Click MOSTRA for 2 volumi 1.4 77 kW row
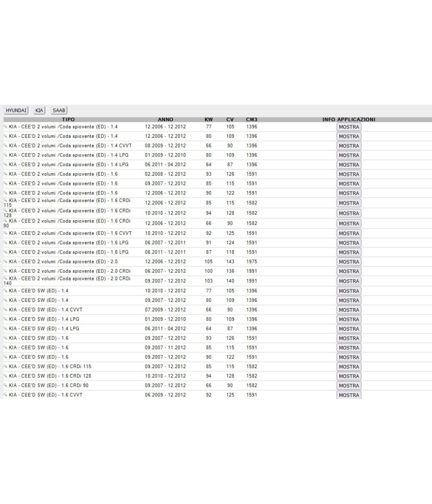Screen dimensions: 432x504 click(349, 127)
